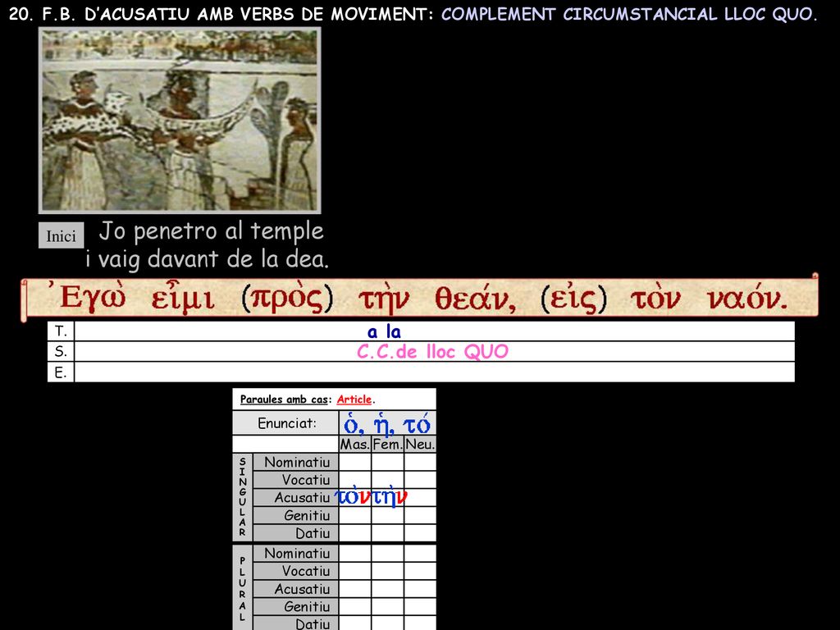
Task: Click the E. row label
Action: point(61,372)
